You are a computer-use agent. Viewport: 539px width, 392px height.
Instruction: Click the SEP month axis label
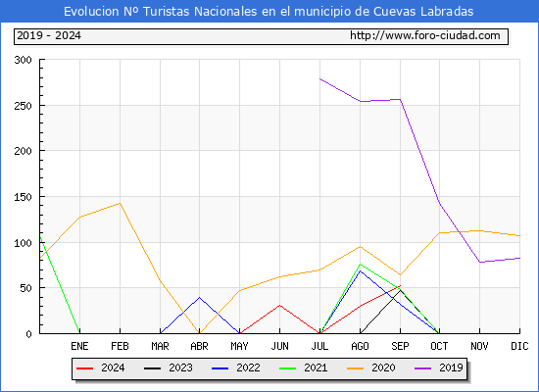400,346
